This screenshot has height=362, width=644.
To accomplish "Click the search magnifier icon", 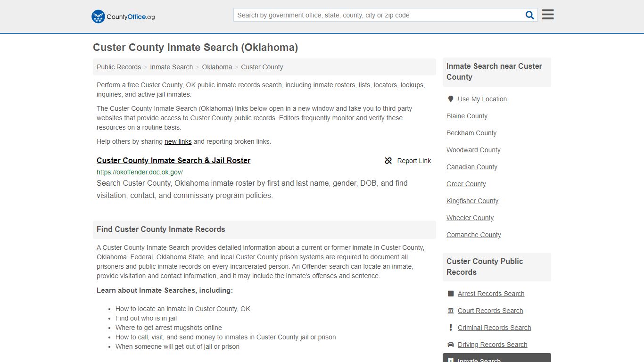I will pos(530,15).
